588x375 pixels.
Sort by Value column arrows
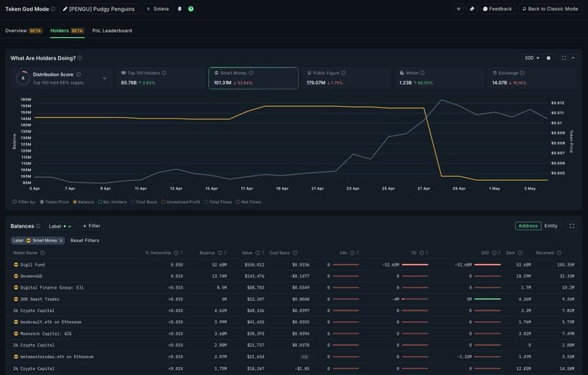(263, 253)
